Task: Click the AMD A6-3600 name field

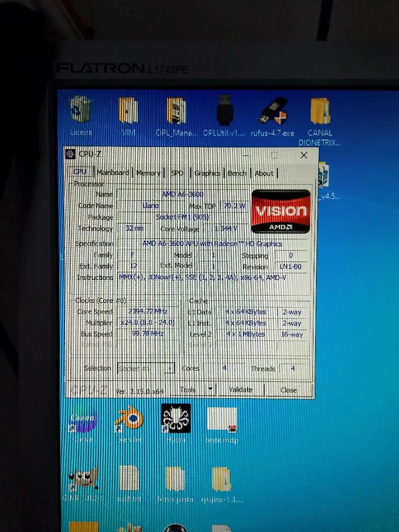Action: pos(182,194)
